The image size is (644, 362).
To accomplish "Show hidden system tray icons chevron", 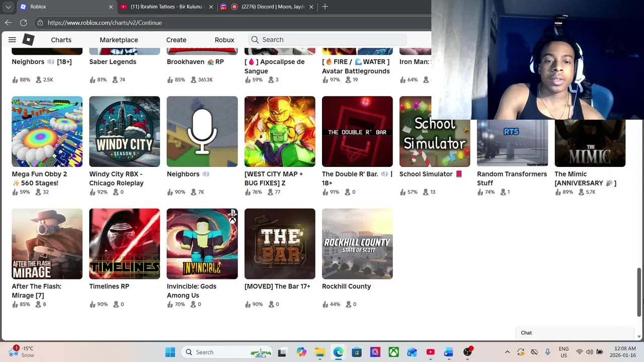I will click(x=507, y=352).
